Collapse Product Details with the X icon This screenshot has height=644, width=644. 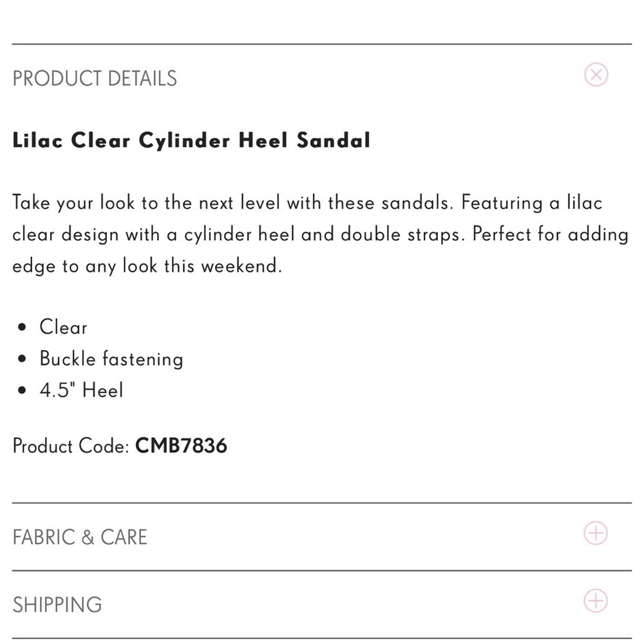[x=596, y=75]
